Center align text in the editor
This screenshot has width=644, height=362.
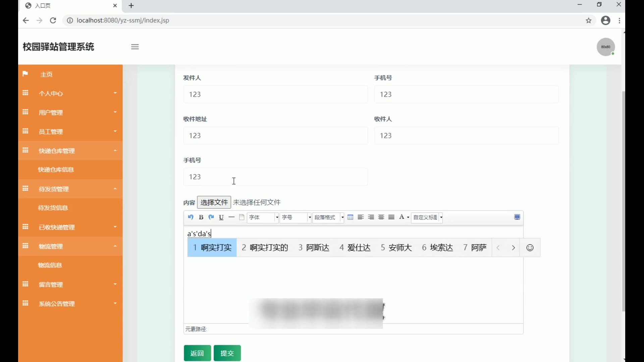(381, 217)
